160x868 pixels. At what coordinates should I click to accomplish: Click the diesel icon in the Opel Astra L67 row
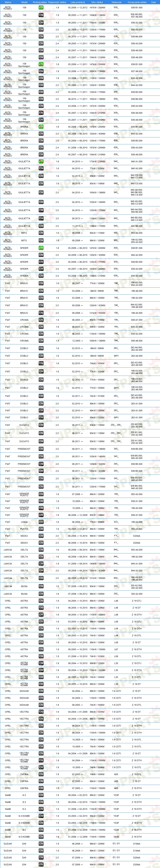click(x=41, y=649)
